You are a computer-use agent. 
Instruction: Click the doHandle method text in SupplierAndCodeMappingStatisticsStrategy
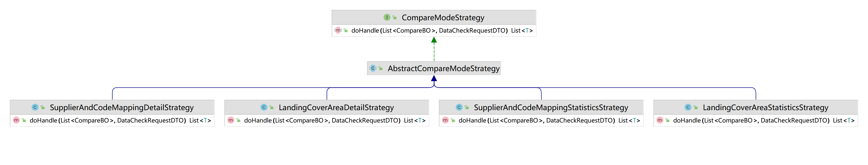549,121
